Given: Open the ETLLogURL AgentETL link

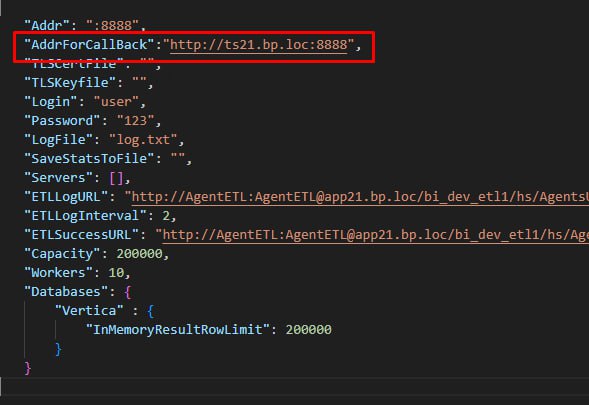Looking at the screenshot, I should 360,197.
